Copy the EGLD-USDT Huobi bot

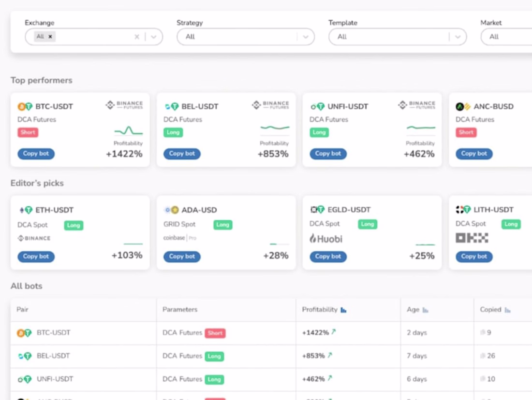pos(328,256)
